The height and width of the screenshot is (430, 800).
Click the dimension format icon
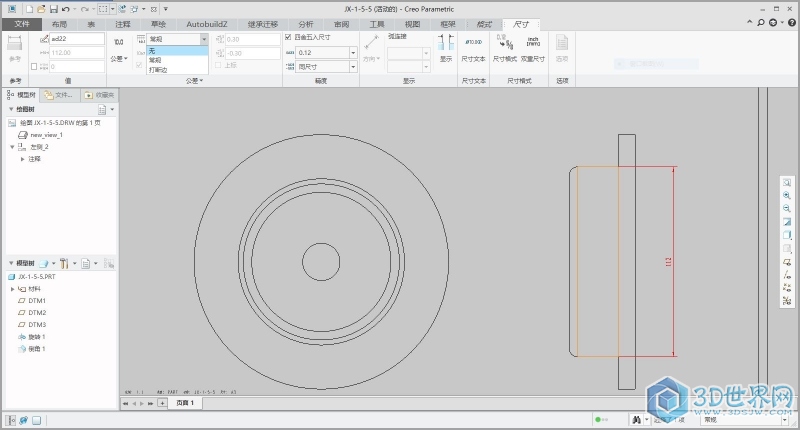(x=505, y=49)
